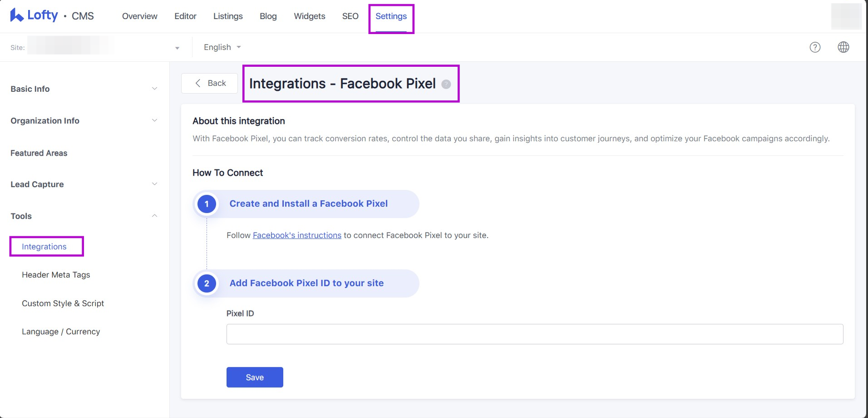Click the back chevron arrow icon

click(198, 83)
